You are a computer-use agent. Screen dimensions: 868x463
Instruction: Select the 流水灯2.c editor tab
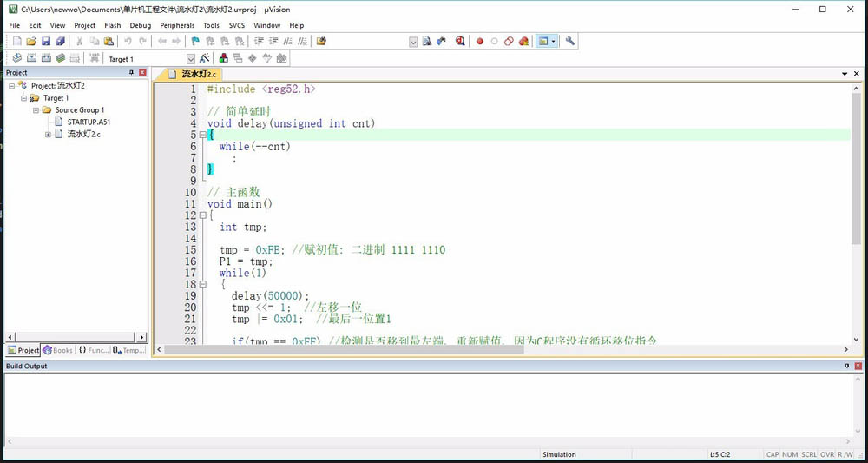pos(192,74)
